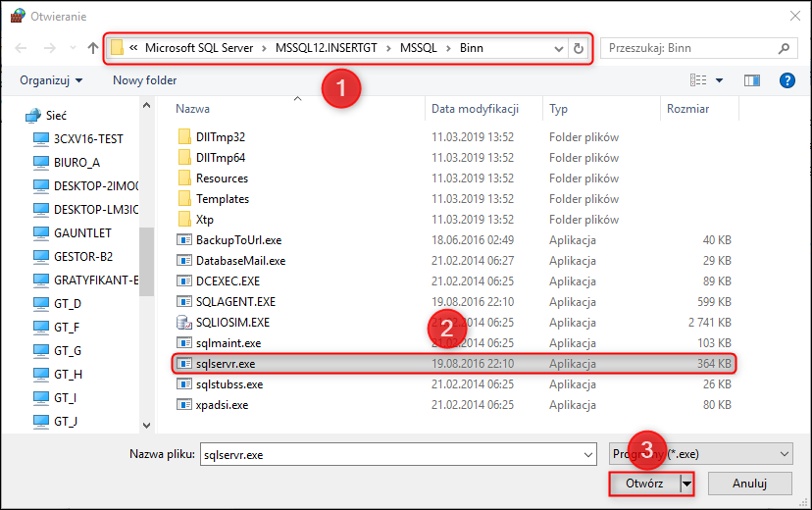Click DatabaseMail.exe file icon

pos(184,261)
